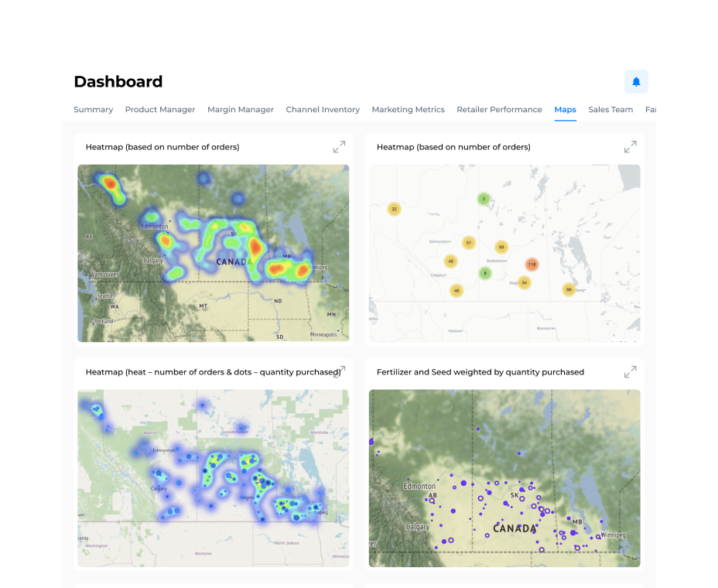Viewport: 718px width, 588px height.
Task: Expand the terrain heatmap card with red hotspots
Action: click(340, 147)
